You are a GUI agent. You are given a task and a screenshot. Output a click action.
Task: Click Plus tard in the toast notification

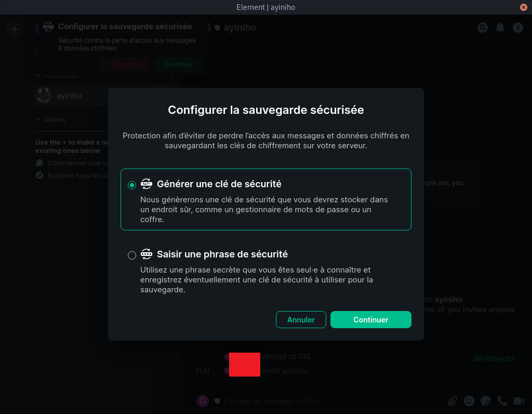click(125, 64)
